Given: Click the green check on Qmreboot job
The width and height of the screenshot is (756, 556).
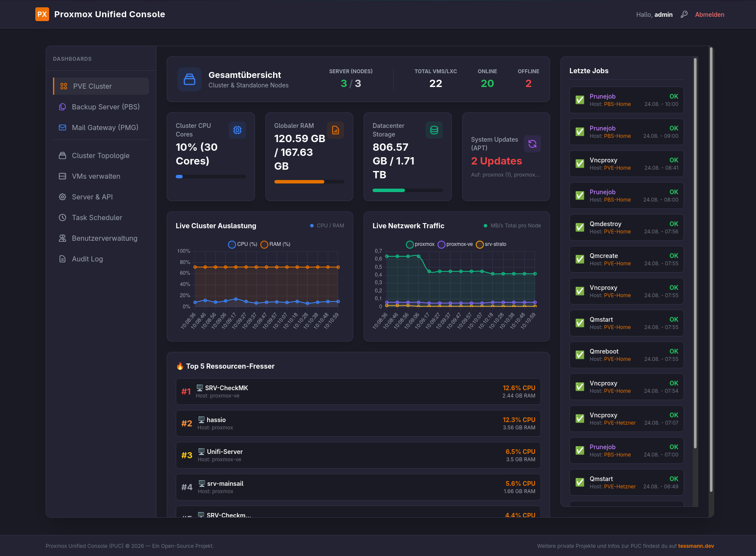Looking at the screenshot, I should (580, 355).
